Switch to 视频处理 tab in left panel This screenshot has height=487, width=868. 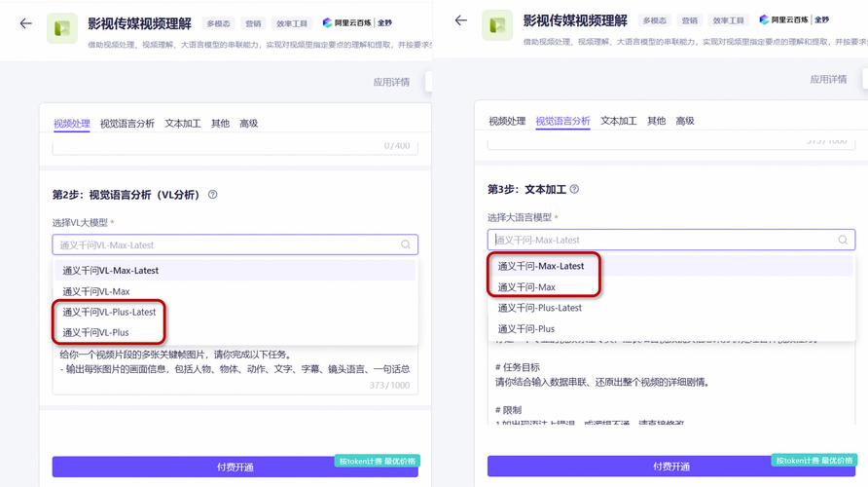(x=71, y=123)
